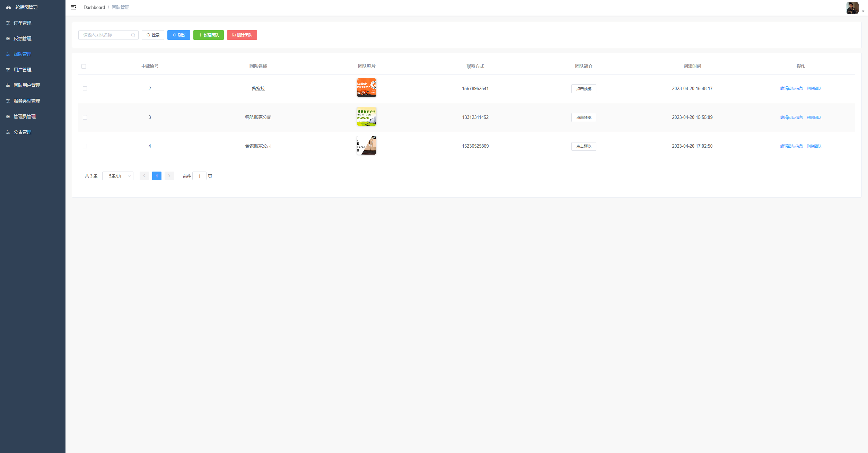Check the row checkbox for 货拉拉

click(85, 88)
